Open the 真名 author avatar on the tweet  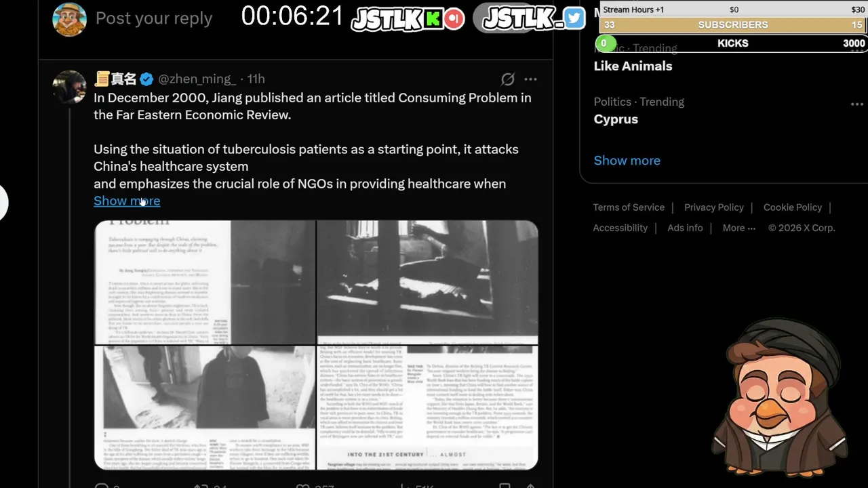[x=70, y=87]
